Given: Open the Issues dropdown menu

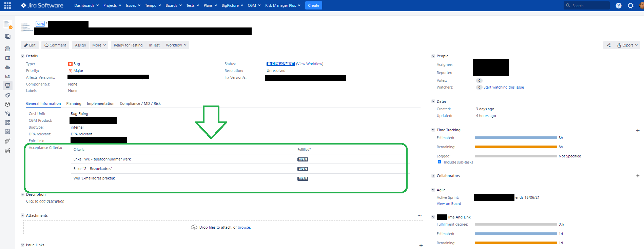Looking at the screenshot, I should [133, 5].
